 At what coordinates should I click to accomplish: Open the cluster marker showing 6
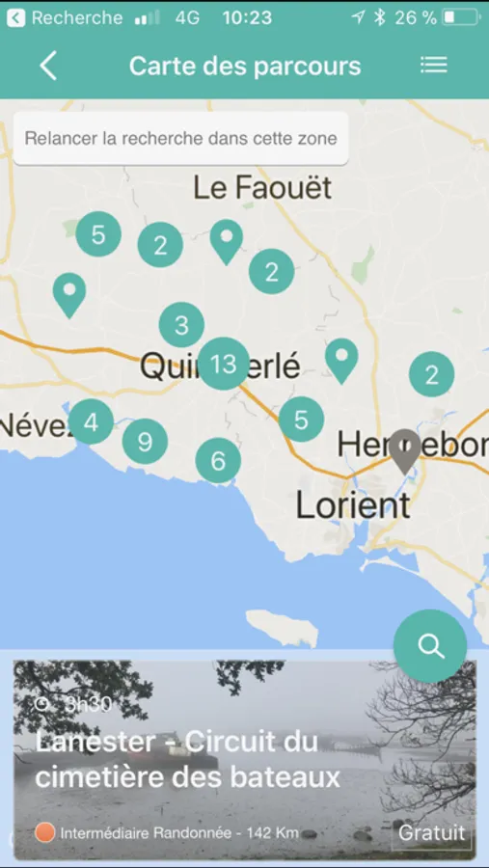click(218, 461)
